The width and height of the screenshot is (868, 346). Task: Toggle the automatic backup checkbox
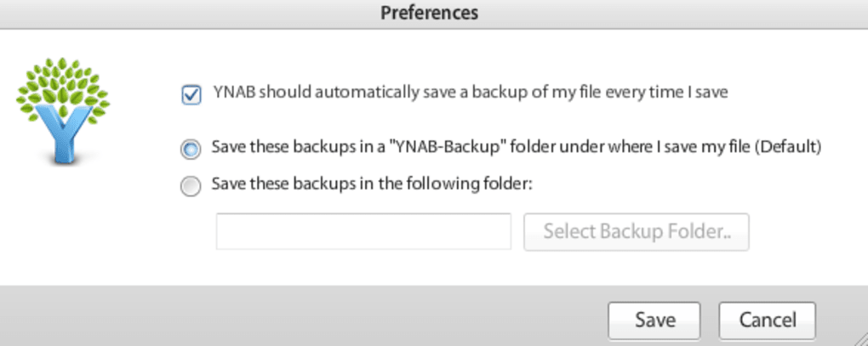pos(191,94)
